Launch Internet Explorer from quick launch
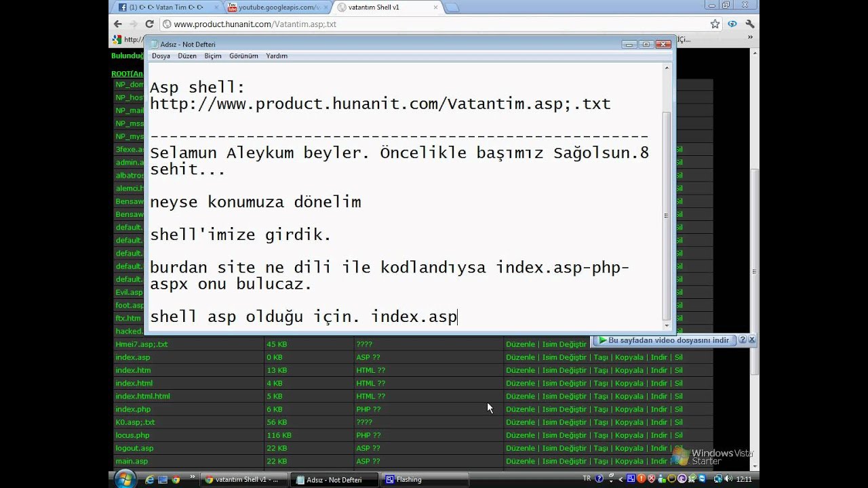The image size is (868, 488). click(150, 479)
